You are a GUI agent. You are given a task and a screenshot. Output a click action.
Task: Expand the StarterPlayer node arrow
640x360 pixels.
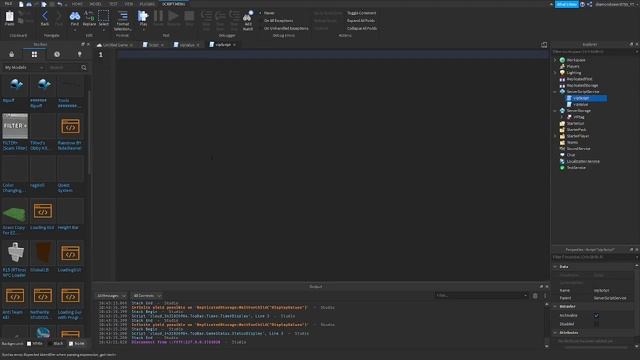555,136
